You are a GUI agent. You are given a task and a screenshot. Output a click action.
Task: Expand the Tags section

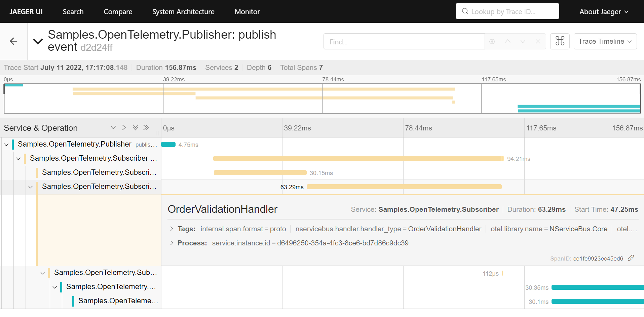(172, 229)
